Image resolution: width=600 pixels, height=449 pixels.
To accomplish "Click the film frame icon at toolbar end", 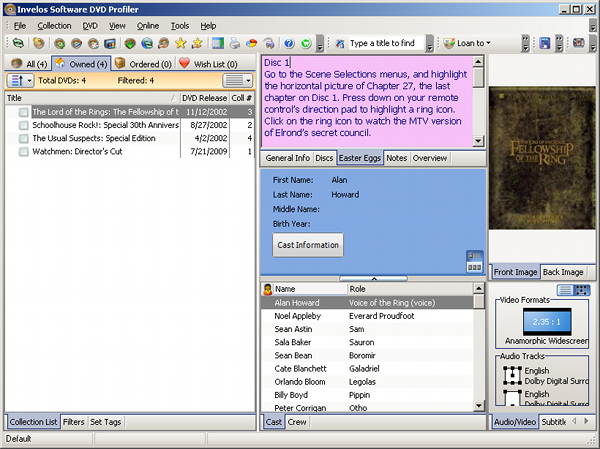I will point(579,43).
